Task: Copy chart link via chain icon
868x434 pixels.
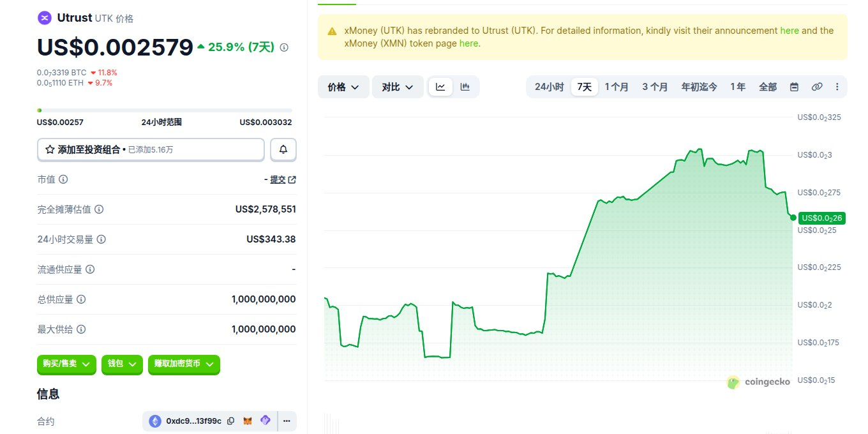Action: (816, 87)
